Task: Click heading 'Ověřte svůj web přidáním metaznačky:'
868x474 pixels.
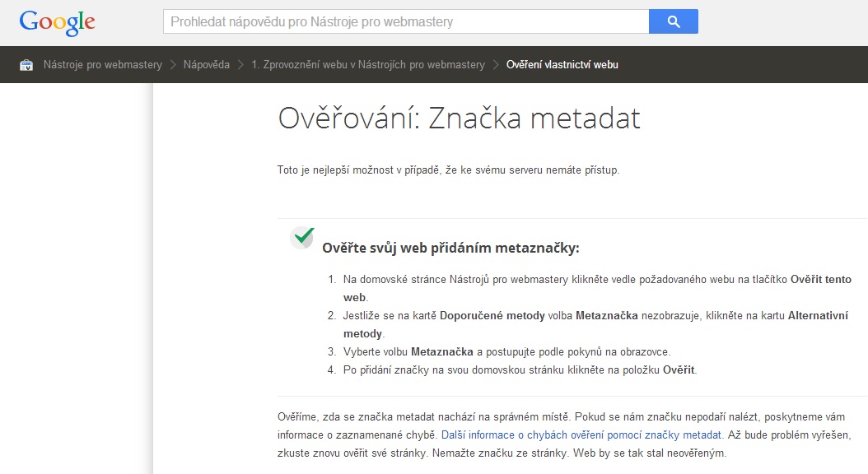Action: pyautogui.click(x=450, y=248)
